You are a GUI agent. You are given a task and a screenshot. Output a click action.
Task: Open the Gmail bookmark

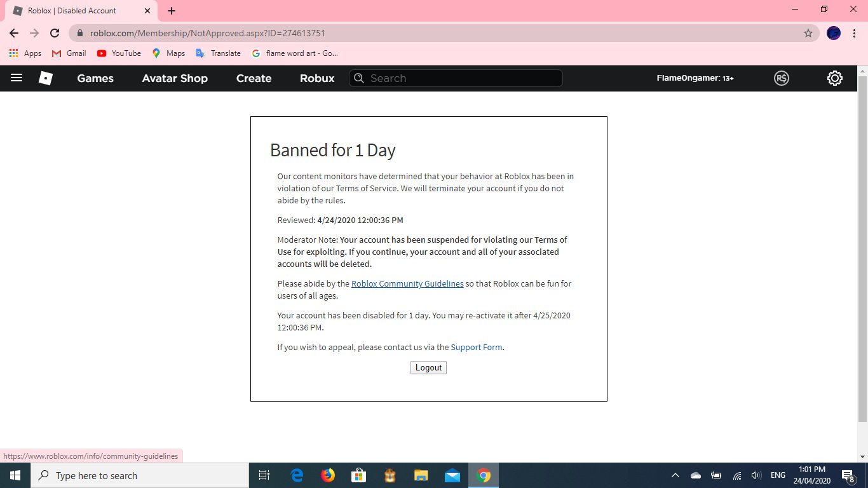69,53
